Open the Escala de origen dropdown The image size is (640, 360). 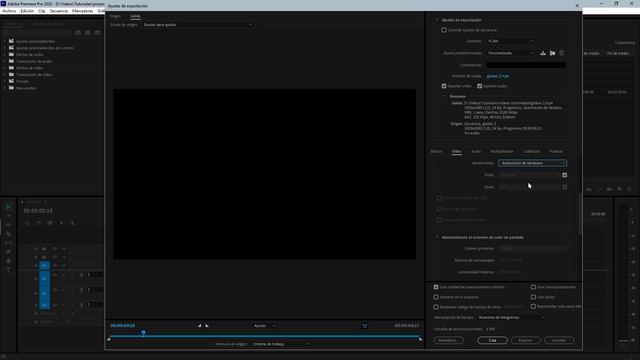(198, 25)
